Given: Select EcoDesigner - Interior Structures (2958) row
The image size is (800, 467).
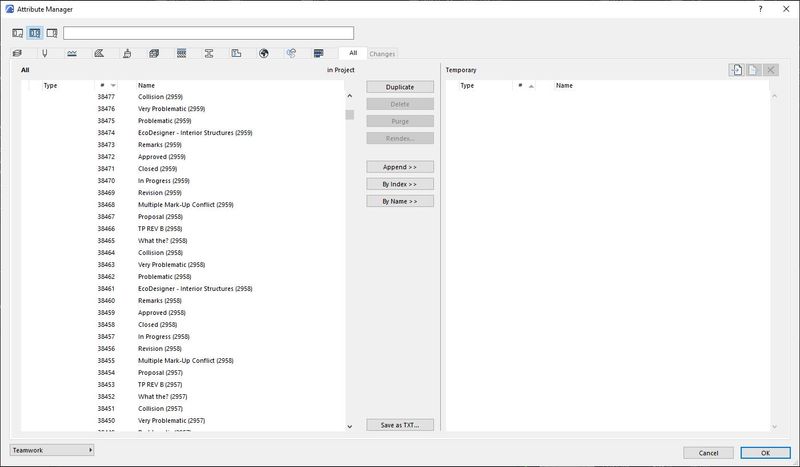Looking at the screenshot, I should 183,288.
